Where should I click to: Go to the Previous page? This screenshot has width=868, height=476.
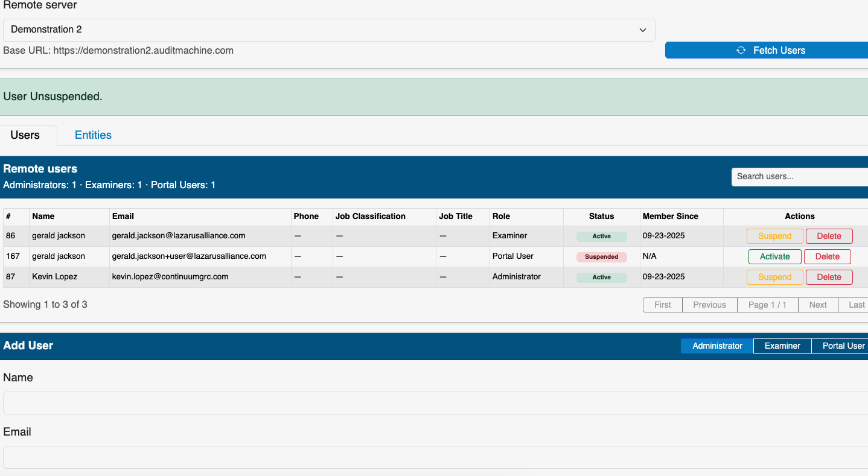coord(709,305)
